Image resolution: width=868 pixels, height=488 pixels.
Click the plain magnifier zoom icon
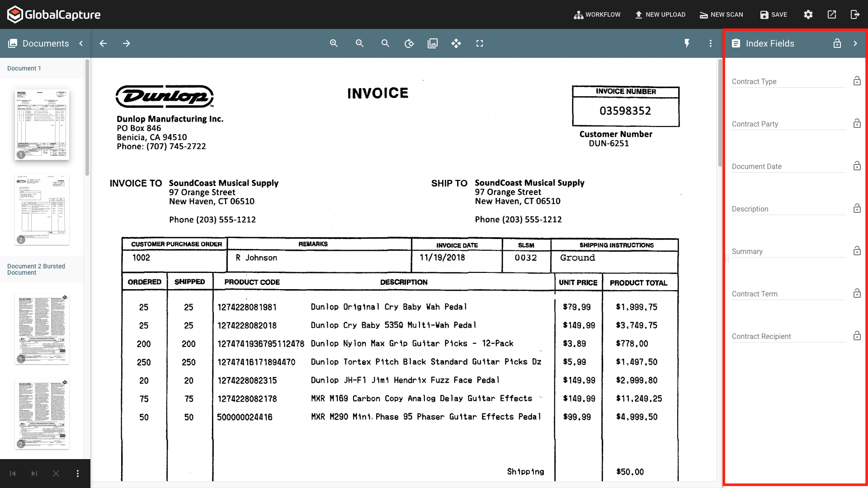385,43
